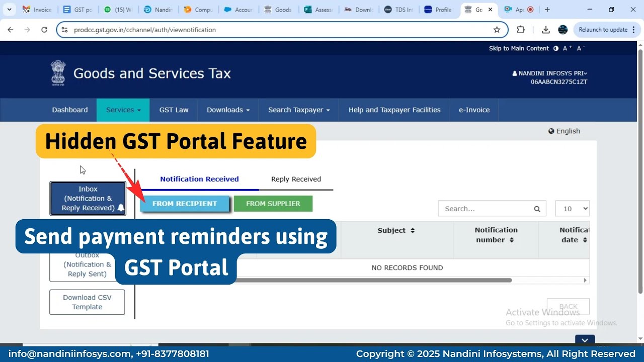This screenshot has width=644, height=362.
Task: Bookmark this page with the star icon
Action: (497, 30)
